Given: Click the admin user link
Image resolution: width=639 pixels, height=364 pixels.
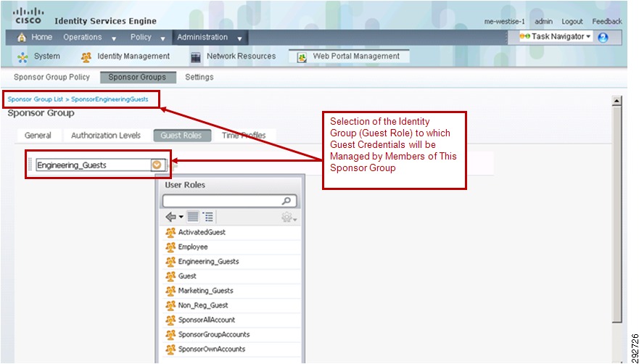Looking at the screenshot, I should pyautogui.click(x=544, y=22).
